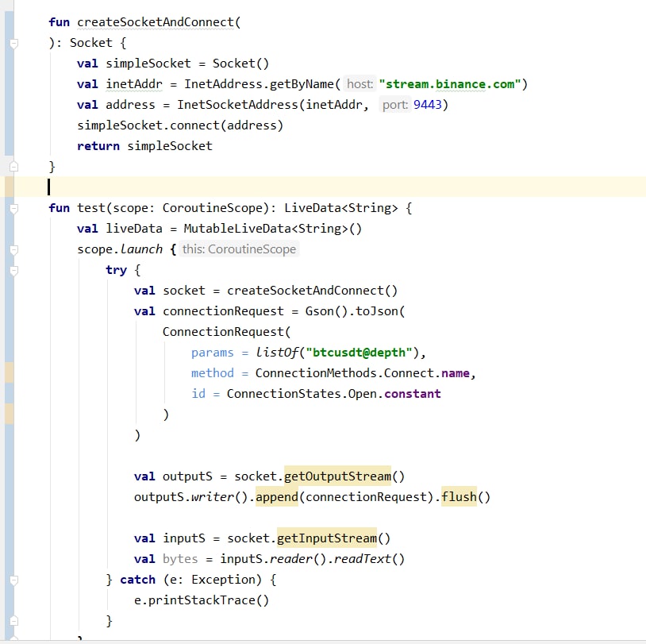Click the underlined inetAddr declaration
646x644 pixels.
coord(134,84)
